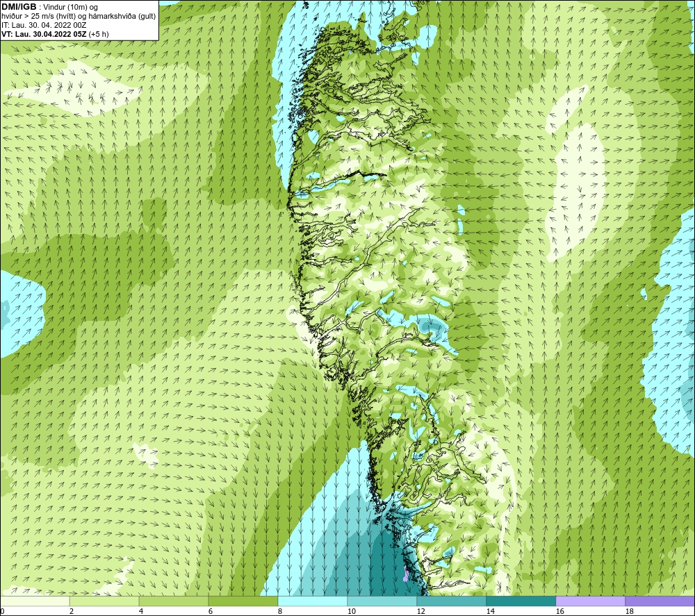Click the 2–4 m/s light green swatch
This screenshot has width=695, height=616.
pyautogui.click(x=104, y=601)
